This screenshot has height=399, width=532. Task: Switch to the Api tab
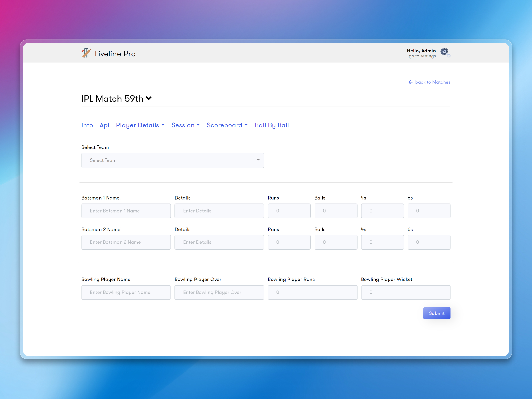[x=104, y=125]
